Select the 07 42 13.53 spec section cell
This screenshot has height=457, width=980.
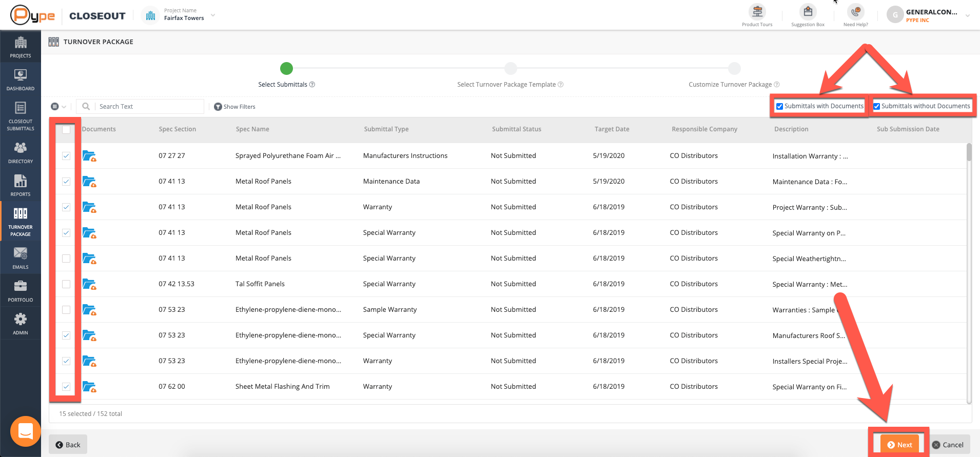(177, 284)
